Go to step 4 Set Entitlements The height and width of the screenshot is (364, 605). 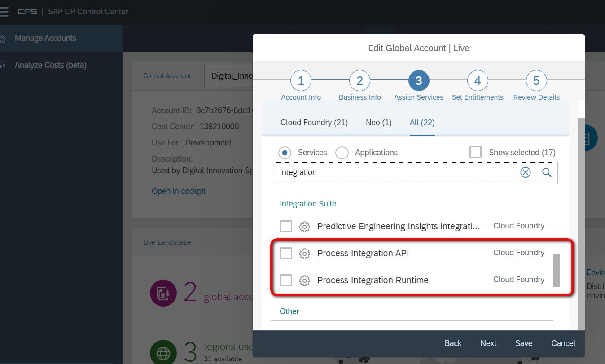point(478,81)
